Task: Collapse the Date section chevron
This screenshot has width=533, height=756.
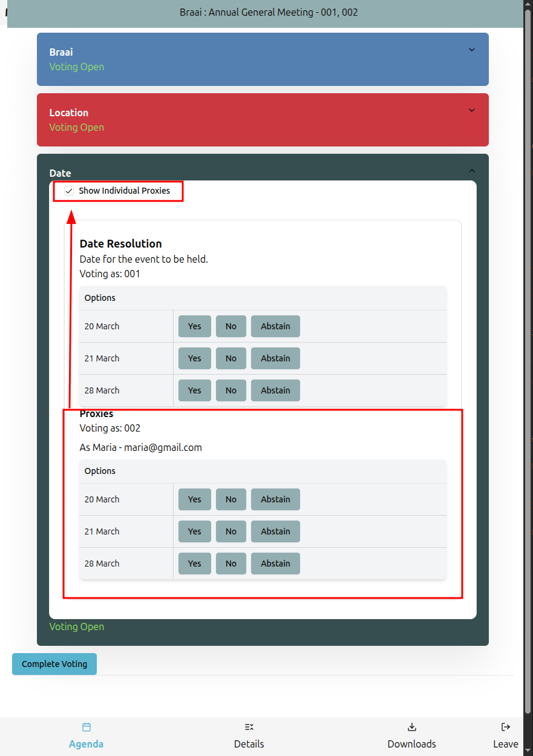Action: click(471, 171)
